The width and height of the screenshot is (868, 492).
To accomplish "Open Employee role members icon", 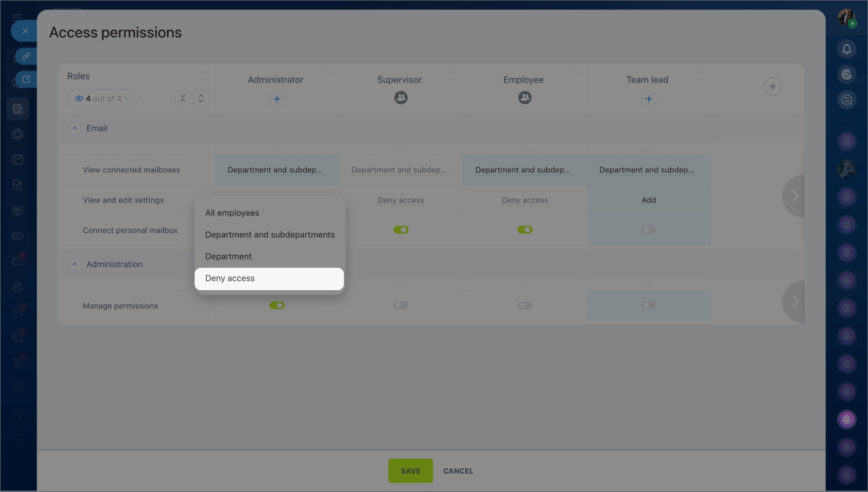I will coord(525,98).
